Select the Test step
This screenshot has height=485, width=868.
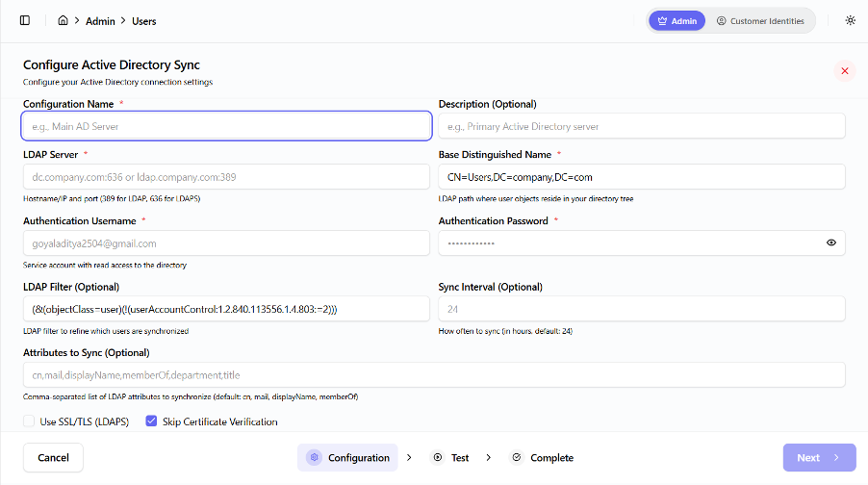(x=451, y=458)
